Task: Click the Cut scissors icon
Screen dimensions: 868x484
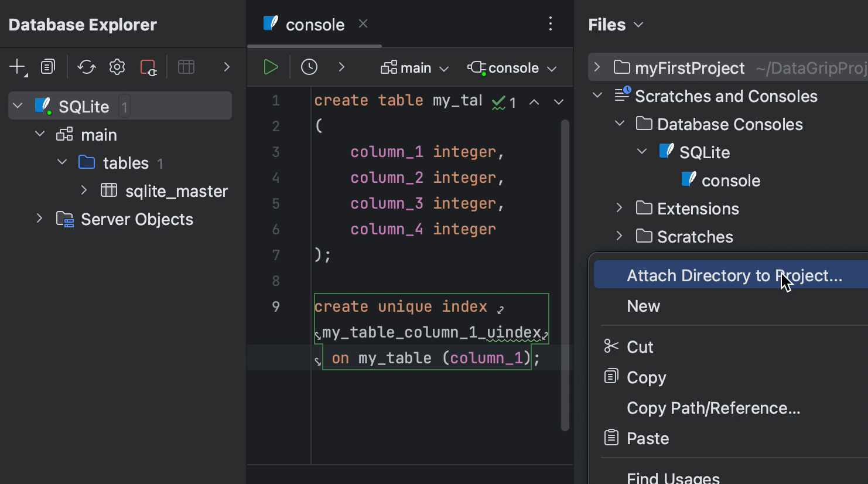Action: coord(611,346)
